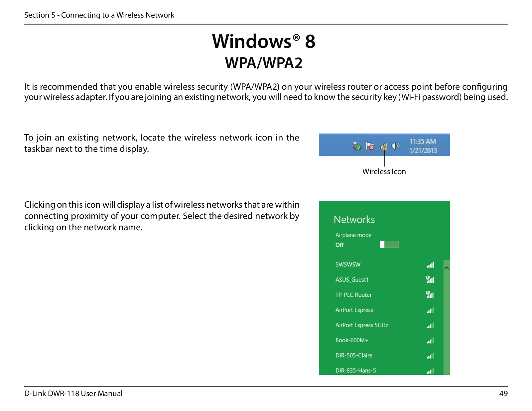Click the 11:35 AM clock display
The height and width of the screenshot is (411, 532).
click(x=423, y=142)
